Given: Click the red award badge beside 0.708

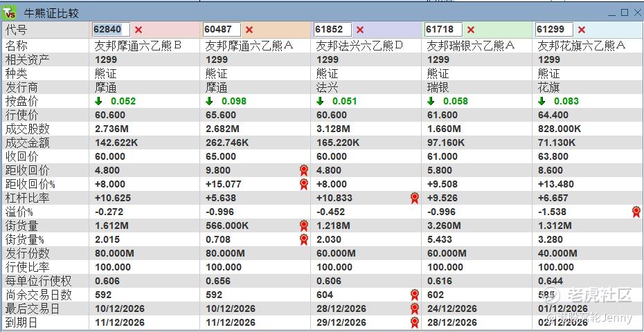Looking at the screenshot, I should coord(304,240).
